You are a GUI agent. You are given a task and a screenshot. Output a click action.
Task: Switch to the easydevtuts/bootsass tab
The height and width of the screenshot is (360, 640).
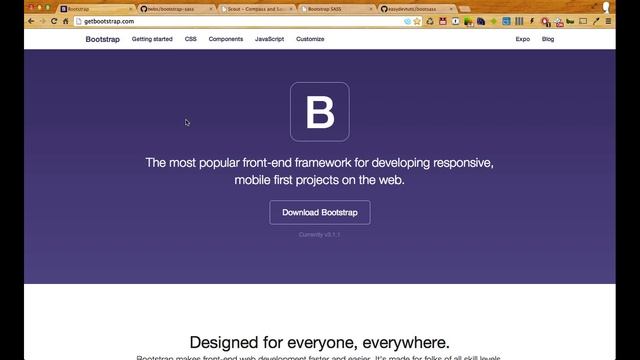tap(416, 9)
